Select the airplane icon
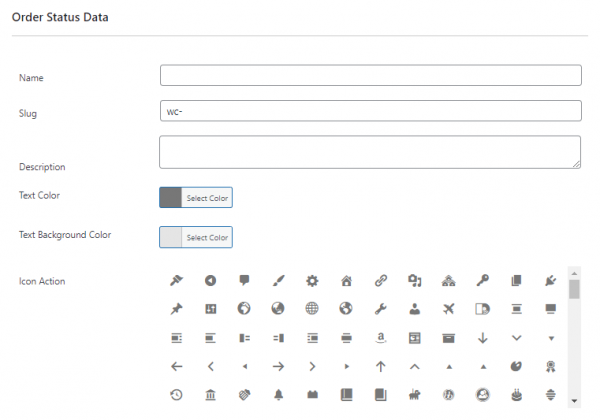This screenshot has width=600, height=420. click(449, 309)
